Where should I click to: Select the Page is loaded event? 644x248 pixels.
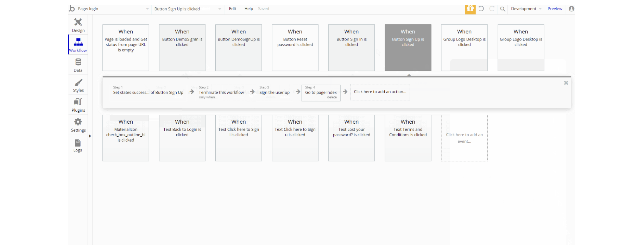[x=126, y=48]
